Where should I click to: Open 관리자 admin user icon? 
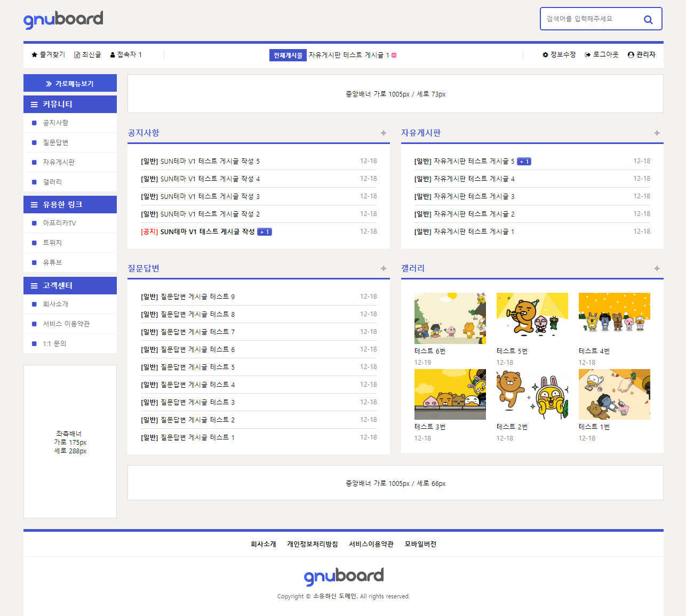coord(641,55)
